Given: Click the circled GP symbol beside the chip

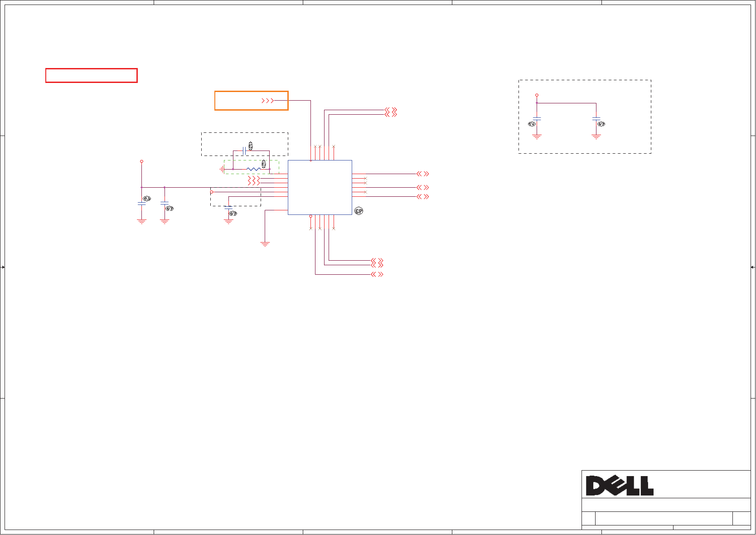Looking at the screenshot, I should point(359,211).
